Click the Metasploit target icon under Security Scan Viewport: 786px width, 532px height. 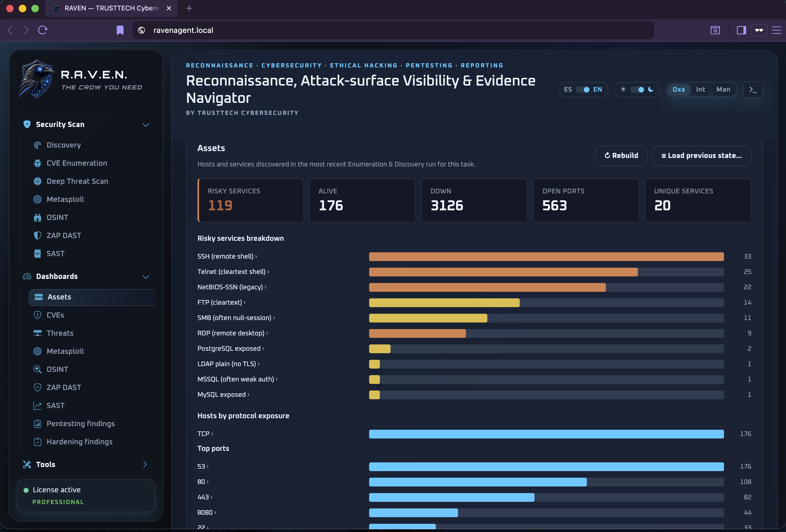click(38, 200)
